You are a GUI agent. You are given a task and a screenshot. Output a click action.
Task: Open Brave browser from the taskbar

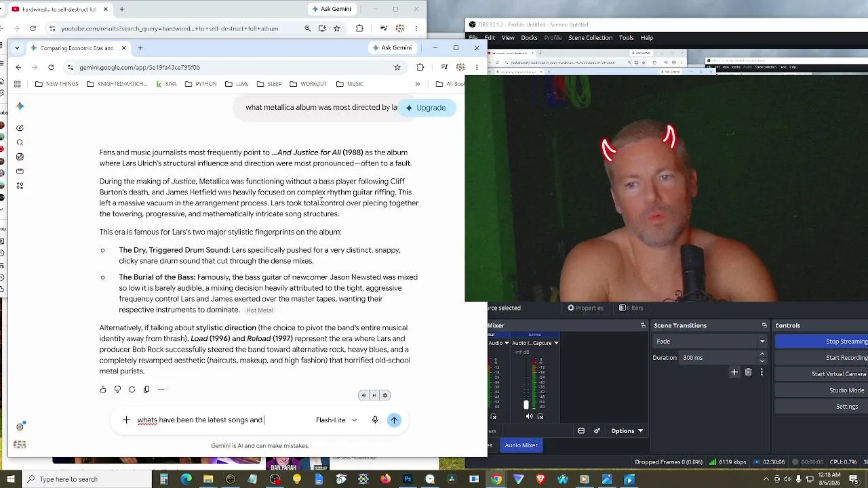[x=540, y=479]
